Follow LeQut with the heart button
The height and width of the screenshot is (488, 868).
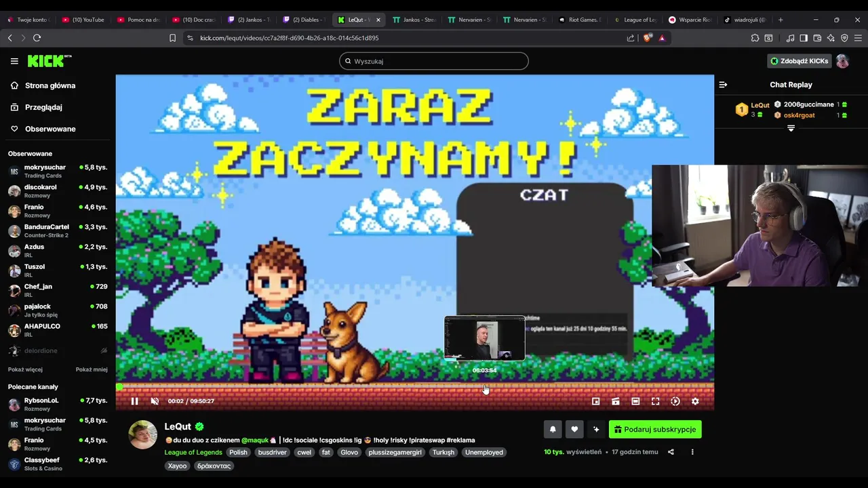[574, 429]
